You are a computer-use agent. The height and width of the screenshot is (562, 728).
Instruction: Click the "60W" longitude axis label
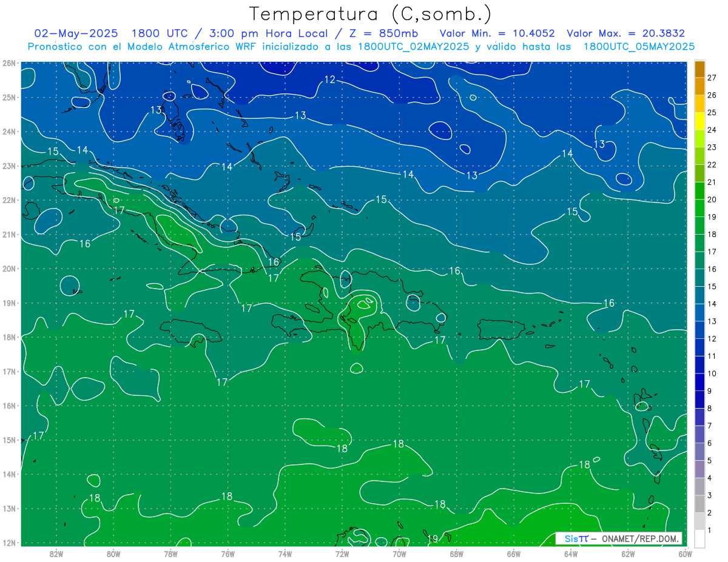click(x=685, y=554)
